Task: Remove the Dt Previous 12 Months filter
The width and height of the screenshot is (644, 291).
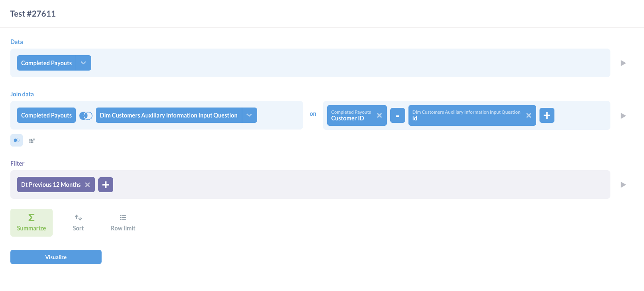Action: click(x=87, y=184)
